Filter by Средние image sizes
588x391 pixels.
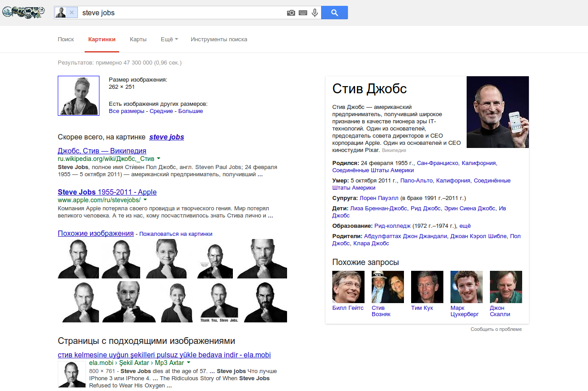coord(161,111)
